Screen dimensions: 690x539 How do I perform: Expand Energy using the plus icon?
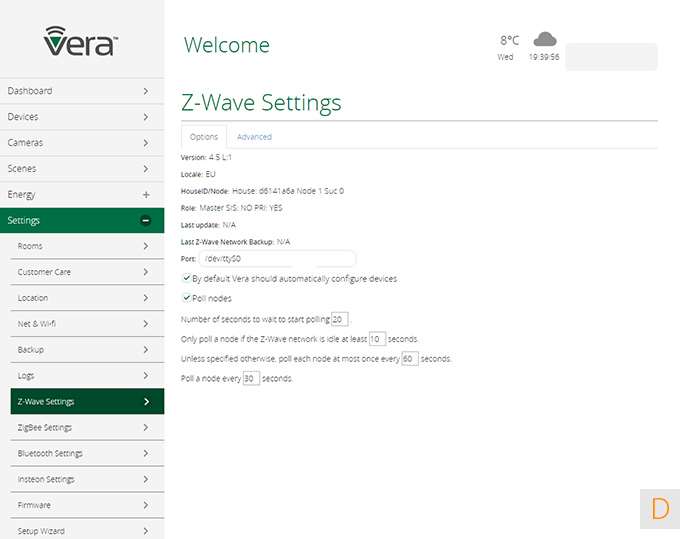pyautogui.click(x=146, y=194)
